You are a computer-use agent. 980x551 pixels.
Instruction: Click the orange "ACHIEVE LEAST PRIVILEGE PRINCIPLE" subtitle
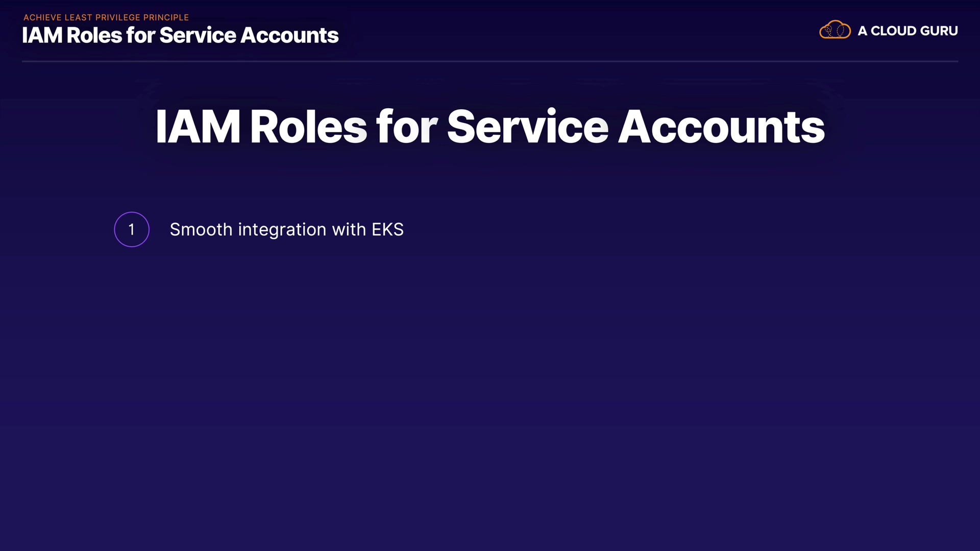106,17
